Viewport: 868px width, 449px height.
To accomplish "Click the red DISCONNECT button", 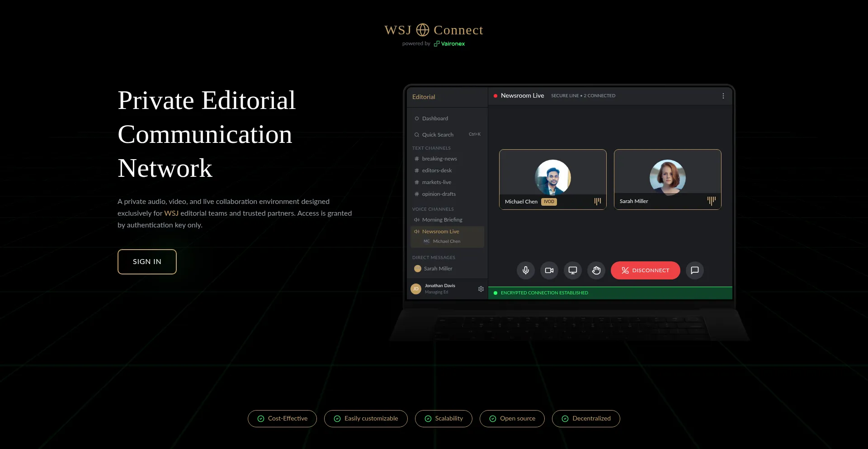I will coord(645,270).
